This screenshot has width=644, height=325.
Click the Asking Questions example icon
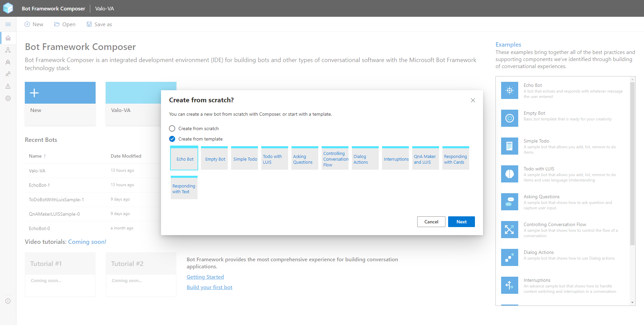(x=509, y=202)
